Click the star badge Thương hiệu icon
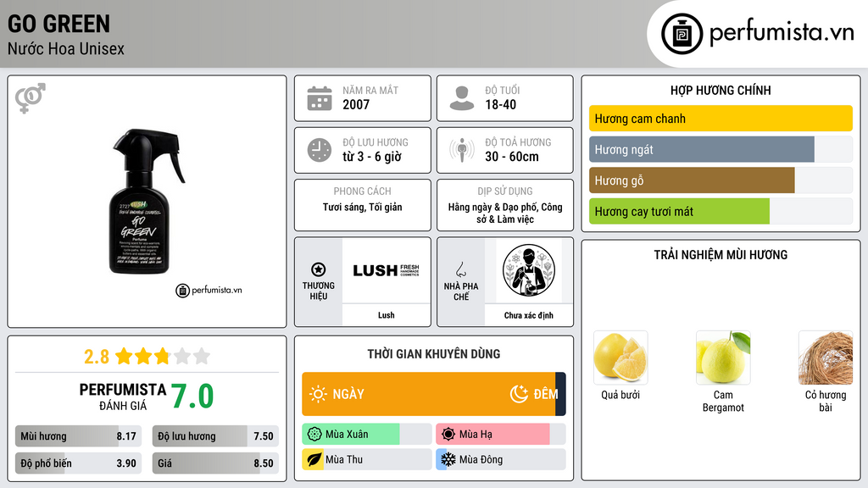This screenshot has width=868, height=488. tap(319, 269)
